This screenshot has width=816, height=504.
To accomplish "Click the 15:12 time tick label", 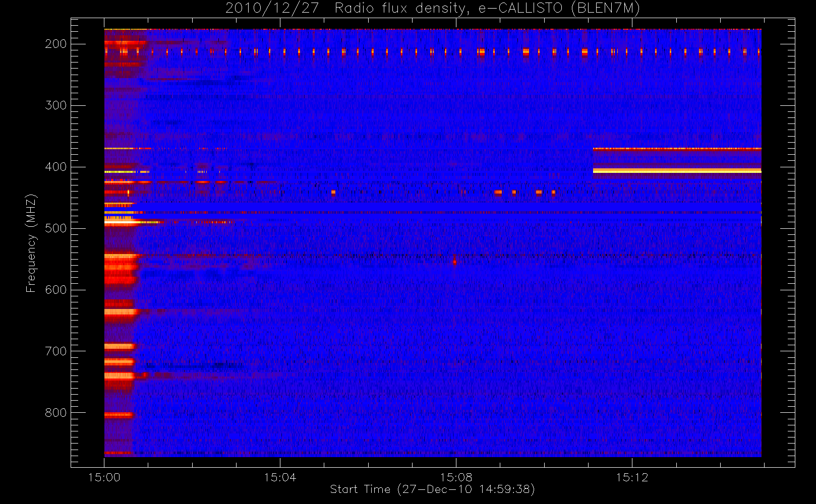I will pos(632,477).
